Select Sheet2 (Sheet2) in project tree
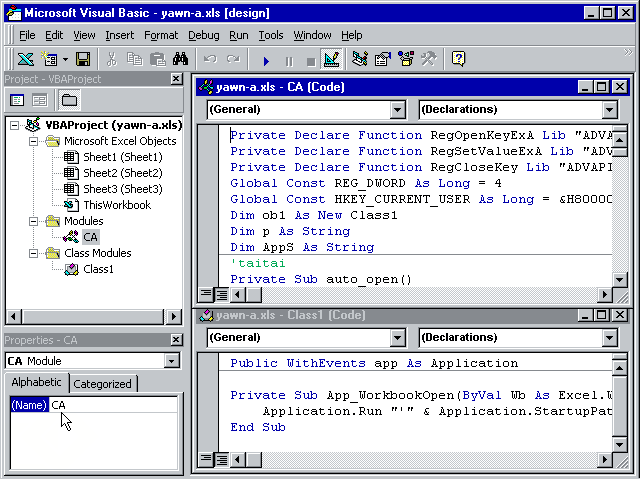The width and height of the screenshot is (640, 480). (122, 173)
